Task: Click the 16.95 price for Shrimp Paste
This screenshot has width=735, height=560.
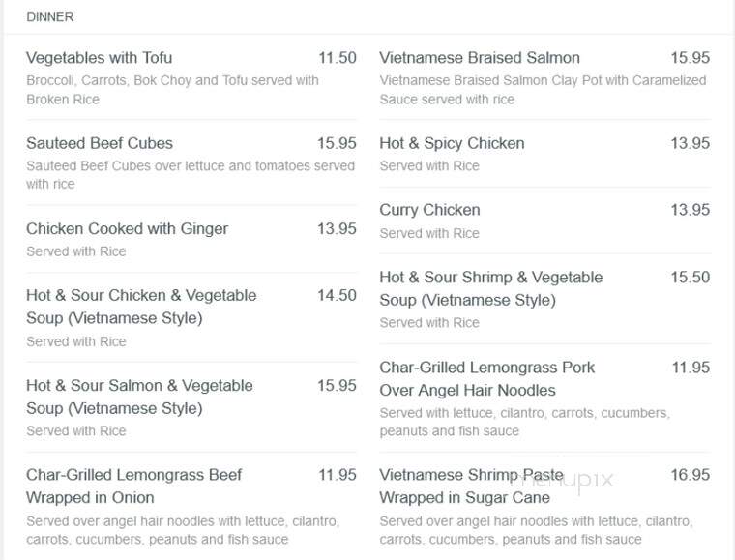Action: pyautogui.click(x=690, y=475)
